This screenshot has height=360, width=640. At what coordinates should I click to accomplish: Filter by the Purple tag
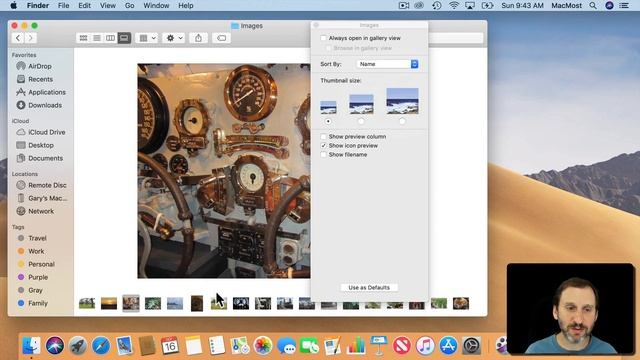tap(38, 278)
